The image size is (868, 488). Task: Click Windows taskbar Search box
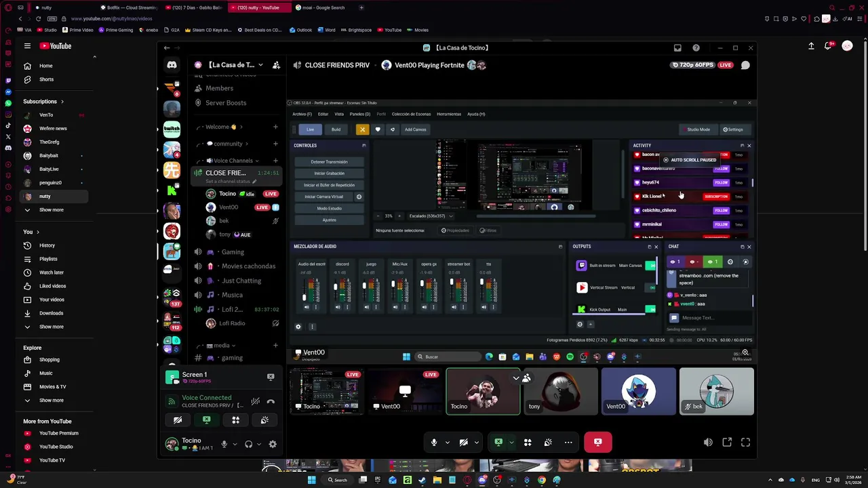coord(338,480)
